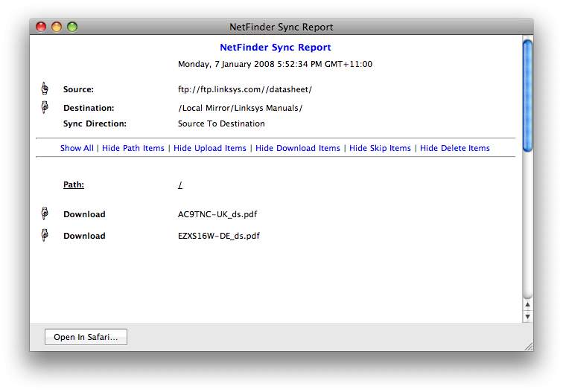Image resolution: width=563 pixels, height=392 pixels.
Task: Click the scrollbar down arrow
Action: (527, 316)
